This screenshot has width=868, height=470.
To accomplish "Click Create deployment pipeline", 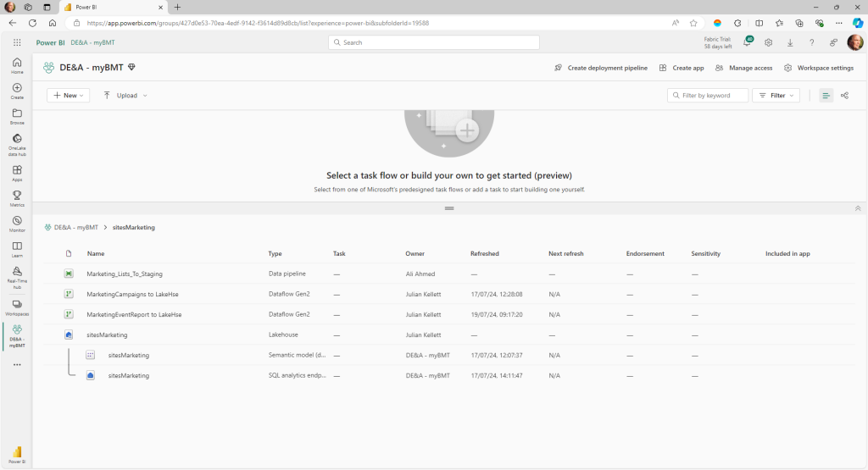I will (x=600, y=68).
